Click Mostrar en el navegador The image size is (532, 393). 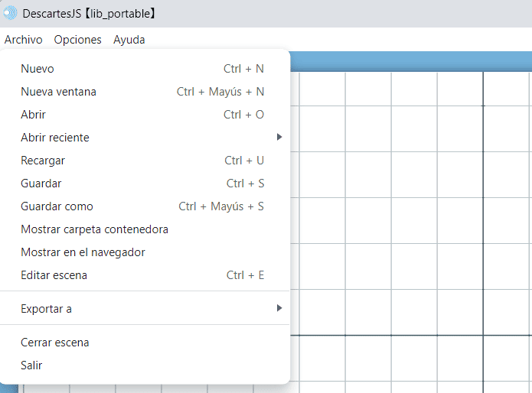(x=83, y=252)
